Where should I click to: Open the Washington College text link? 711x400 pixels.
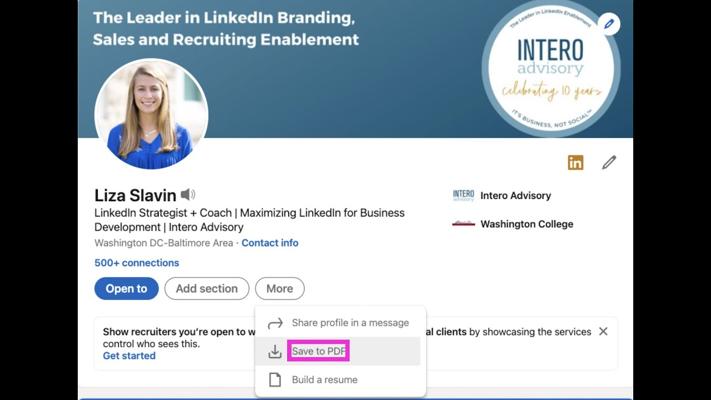click(527, 224)
